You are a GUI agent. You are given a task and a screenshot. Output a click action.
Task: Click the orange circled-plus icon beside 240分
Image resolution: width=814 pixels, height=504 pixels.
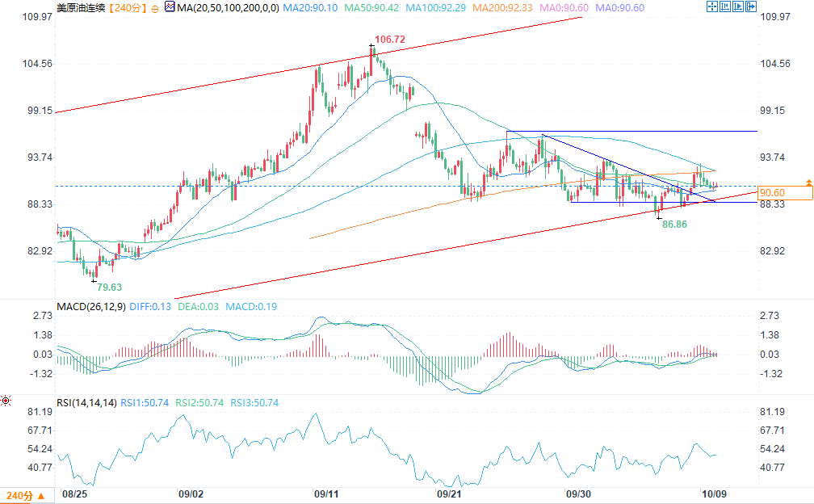point(155,9)
